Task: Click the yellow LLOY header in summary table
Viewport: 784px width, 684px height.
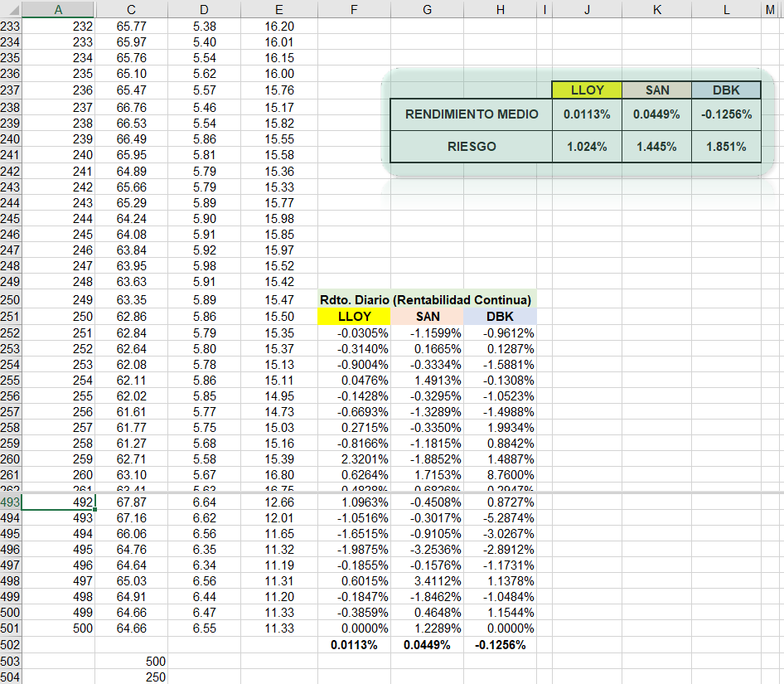Action: 587,90
